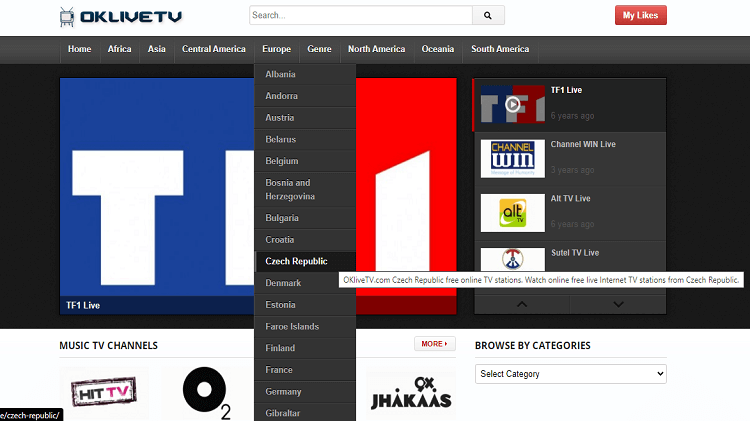The image size is (750, 421).
Task: Select France from the Europe dropdown
Action: 305,370
